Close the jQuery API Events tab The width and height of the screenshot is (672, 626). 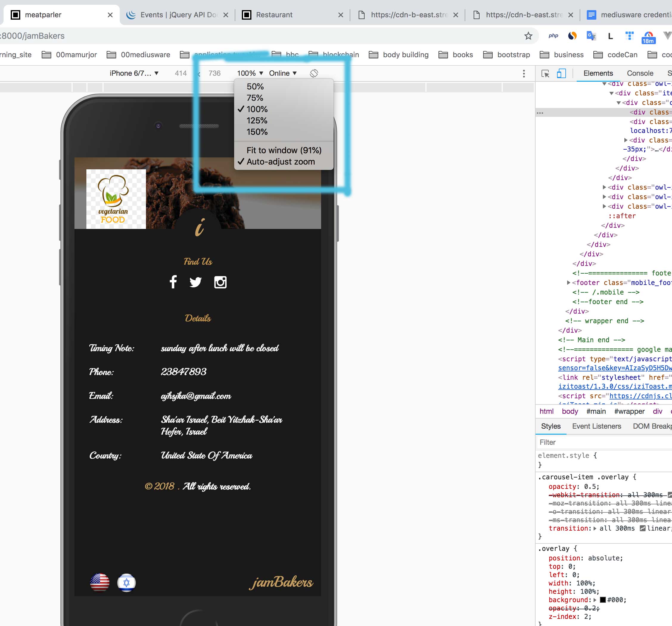[226, 15]
